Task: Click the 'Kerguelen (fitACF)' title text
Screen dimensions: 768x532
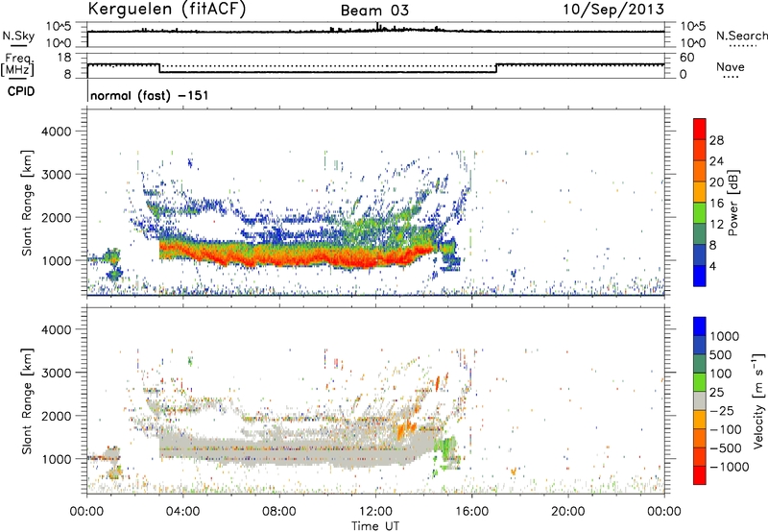Action: [x=166, y=9]
